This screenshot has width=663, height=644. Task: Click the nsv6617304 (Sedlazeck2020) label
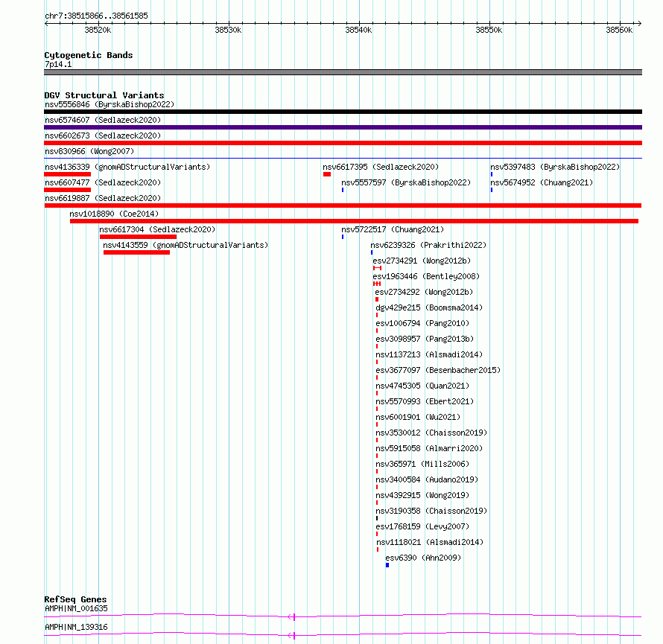coord(157,229)
